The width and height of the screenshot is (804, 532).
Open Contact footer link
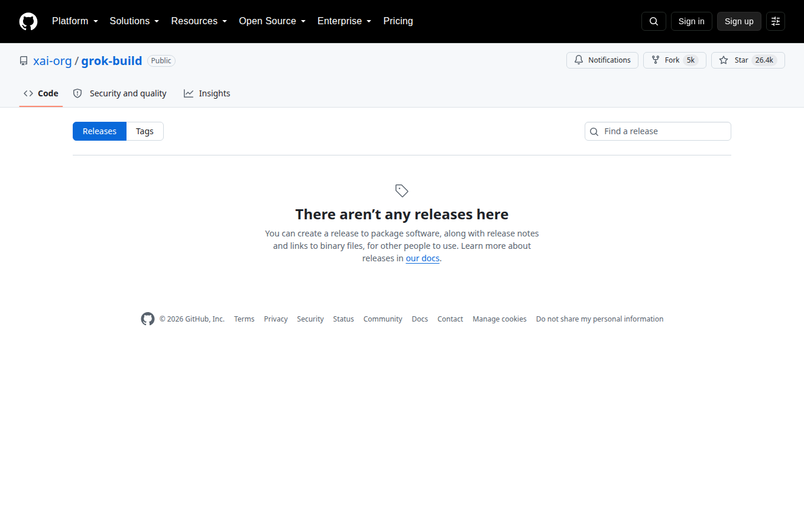tap(450, 319)
